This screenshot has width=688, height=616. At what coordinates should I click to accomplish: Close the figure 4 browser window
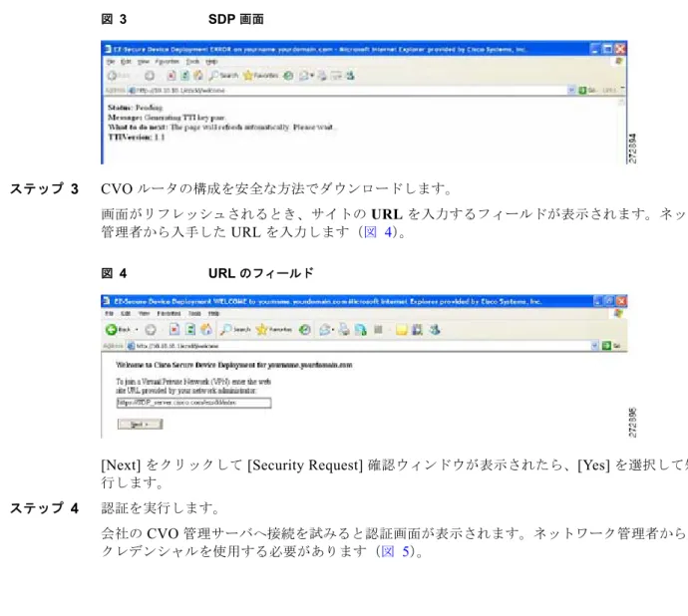click(x=621, y=301)
